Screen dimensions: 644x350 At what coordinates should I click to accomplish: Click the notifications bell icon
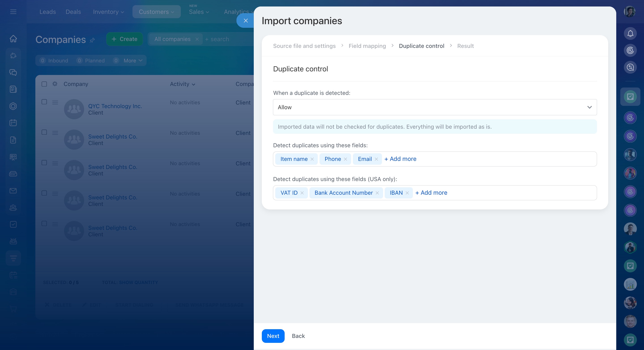point(630,34)
